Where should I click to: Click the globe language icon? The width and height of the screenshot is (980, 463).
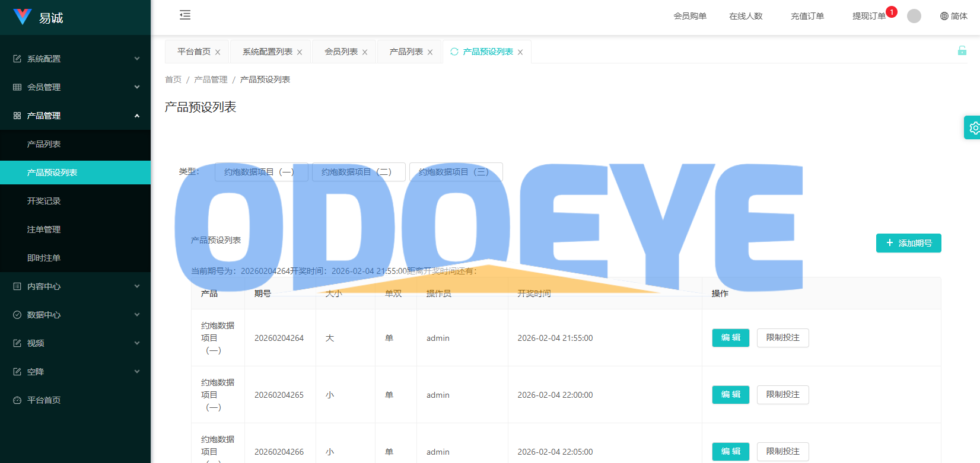(944, 16)
